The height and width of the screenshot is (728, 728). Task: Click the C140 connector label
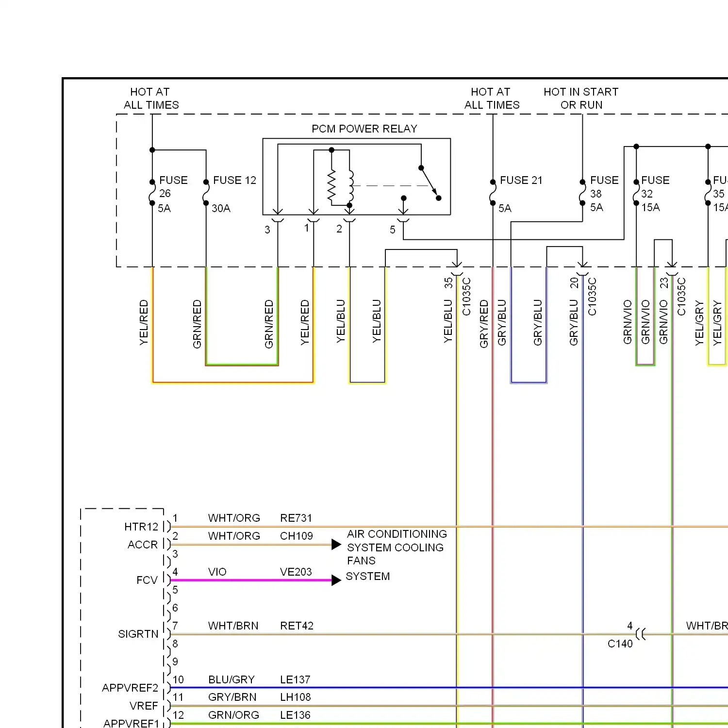(x=620, y=644)
